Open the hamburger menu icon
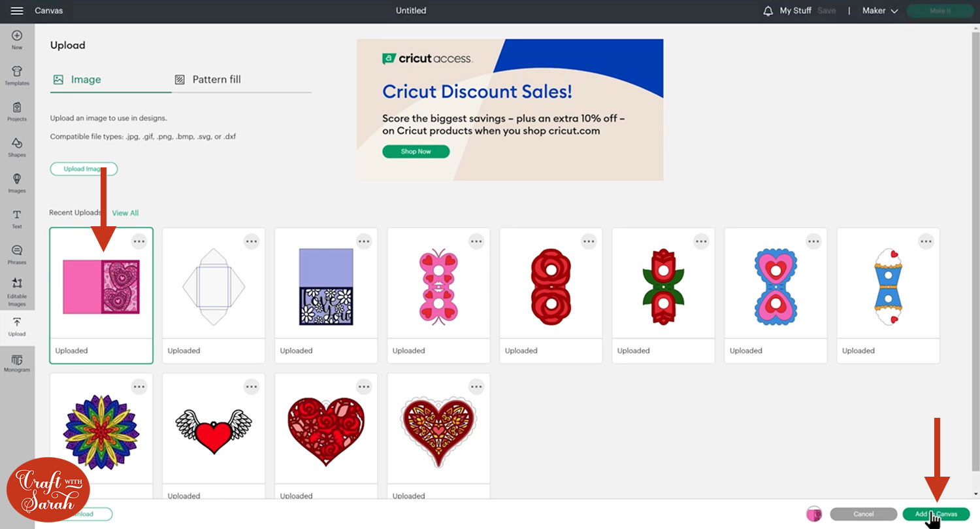Screen dimensions: 980x529 tap(17, 10)
